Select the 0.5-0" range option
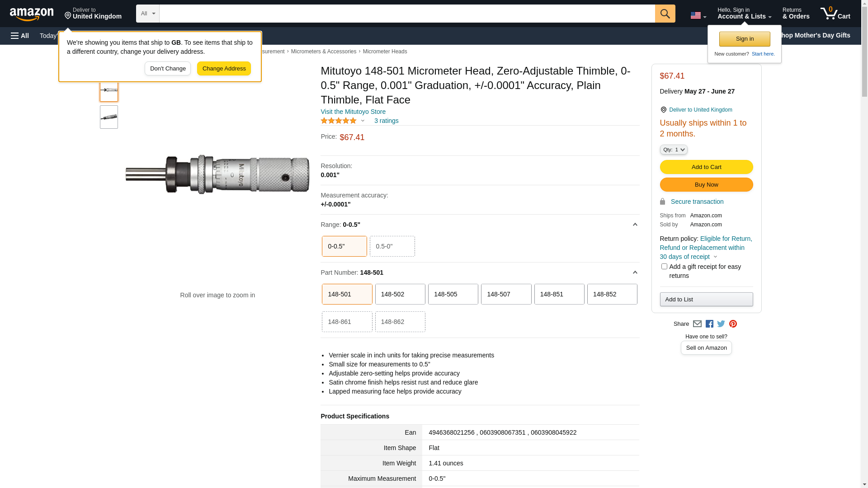Viewport: 868px width, 488px height. point(392,246)
